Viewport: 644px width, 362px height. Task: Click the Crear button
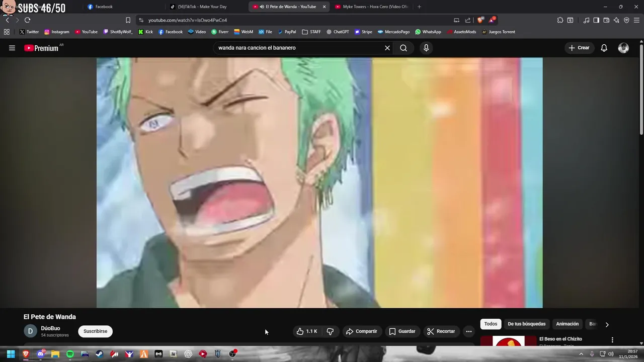click(579, 48)
